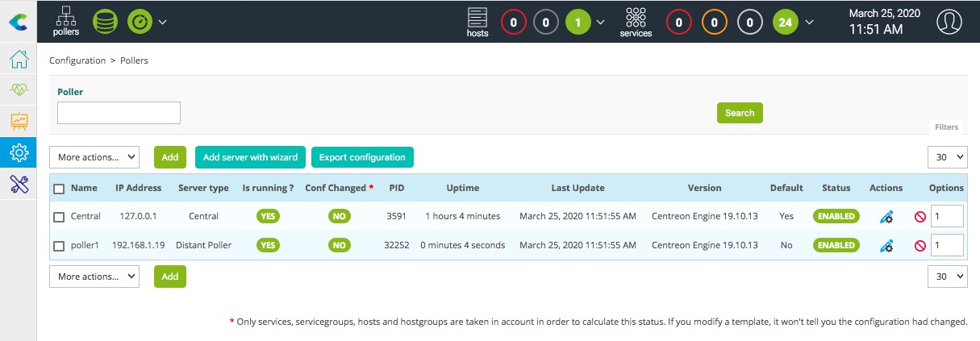Open the Home sidebar icon
Image resolution: width=980 pixels, height=341 pixels.
pos(19,61)
